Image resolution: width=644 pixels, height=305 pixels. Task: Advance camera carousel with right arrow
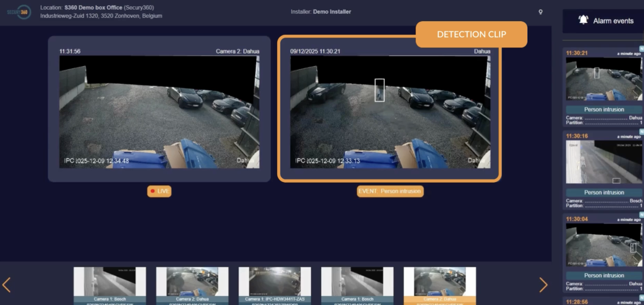pos(543,285)
